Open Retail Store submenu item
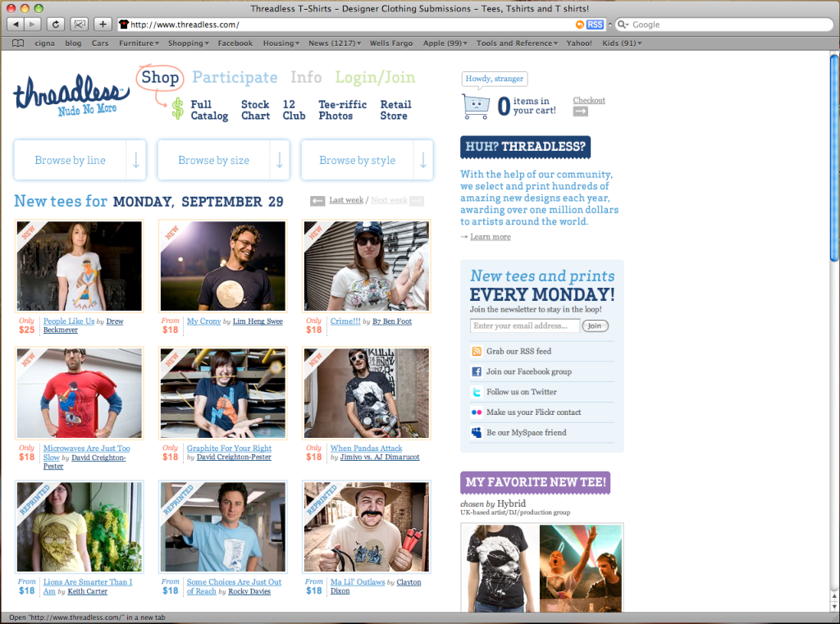Image resolution: width=840 pixels, height=624 pixels. click(396, 110)
